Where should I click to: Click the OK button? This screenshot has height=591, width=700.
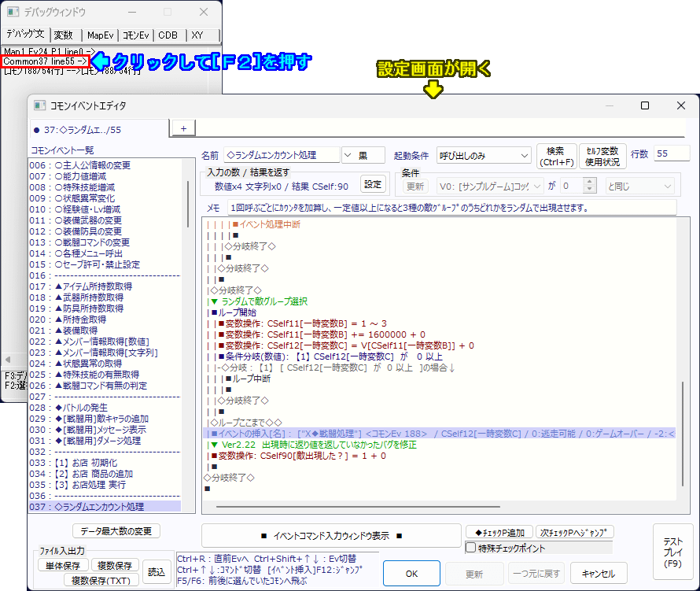[411, 574]
